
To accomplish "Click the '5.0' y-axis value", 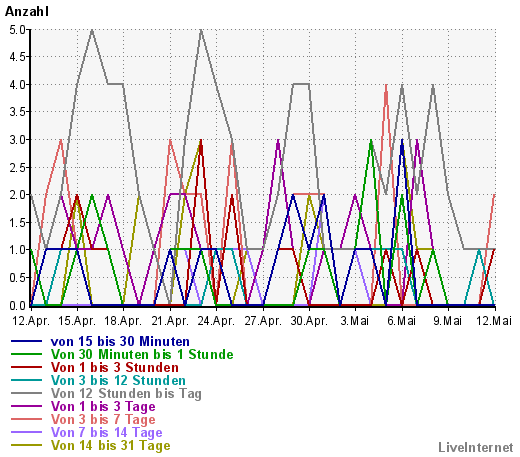I will 17,30.
